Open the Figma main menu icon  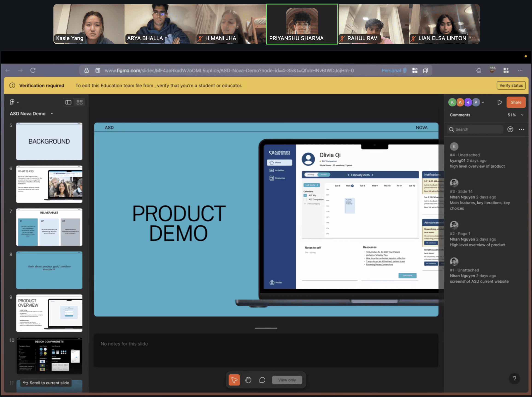click(x=12, y=102)
